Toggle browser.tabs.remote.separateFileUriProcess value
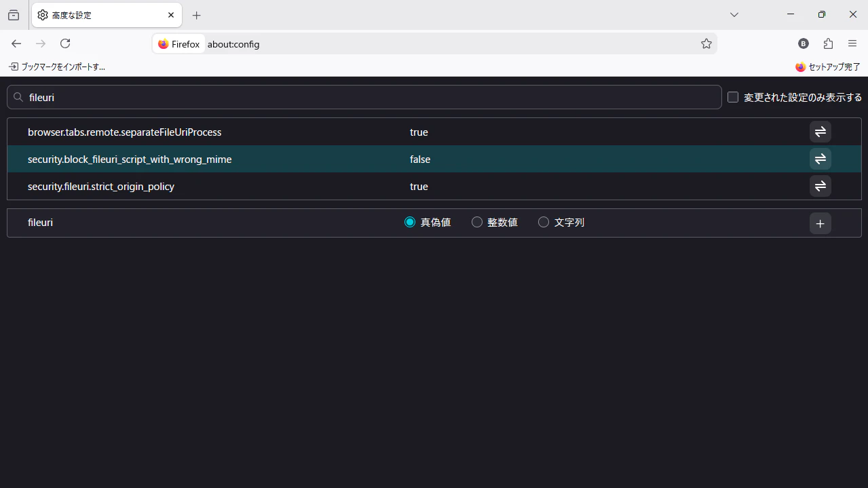 (x=820, y=132)
